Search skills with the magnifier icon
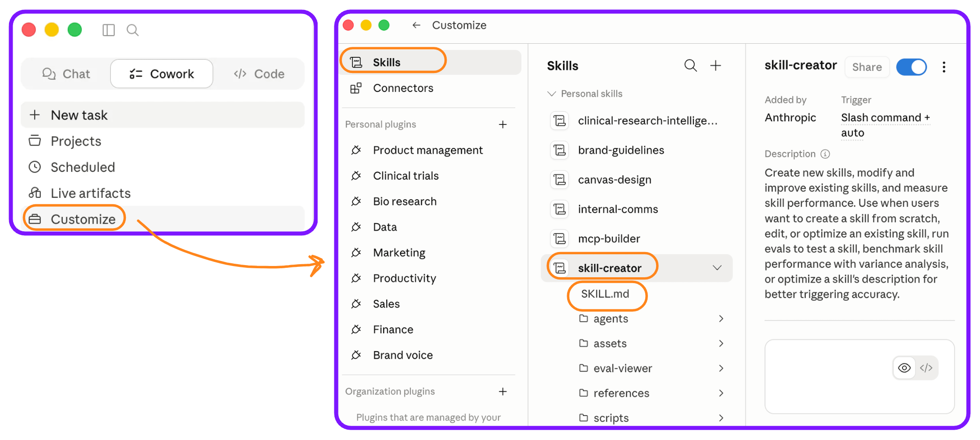 click(x=690, y=66)
